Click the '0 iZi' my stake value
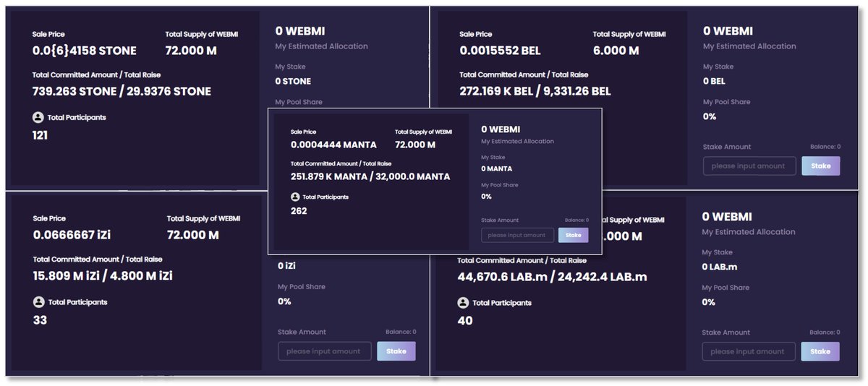 click(x=286, y=266)
